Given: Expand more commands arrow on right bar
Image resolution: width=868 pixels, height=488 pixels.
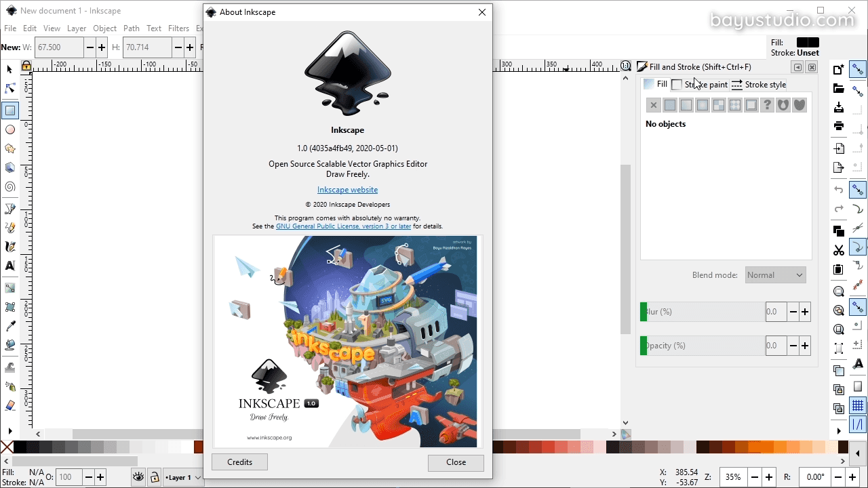Looking at the screenshot, I should click(839, 430).
